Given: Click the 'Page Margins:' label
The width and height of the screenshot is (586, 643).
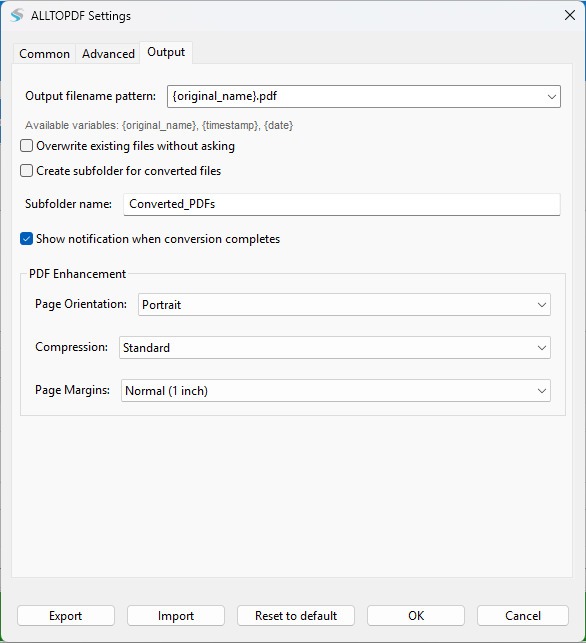Looking at the screenshot, I should coord(72,390).
